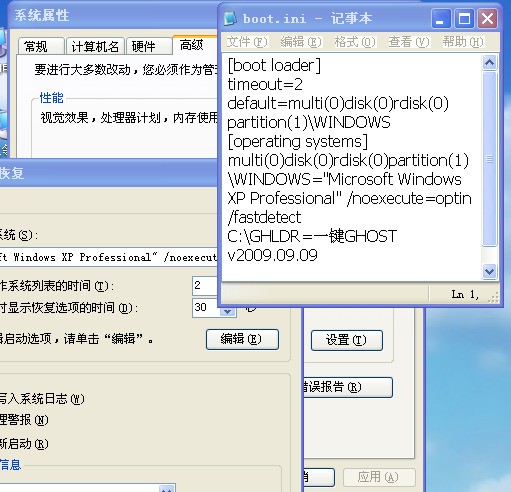Click the '[operating systems]' line in Notepad
511x492 pixels.
[298, 142]
